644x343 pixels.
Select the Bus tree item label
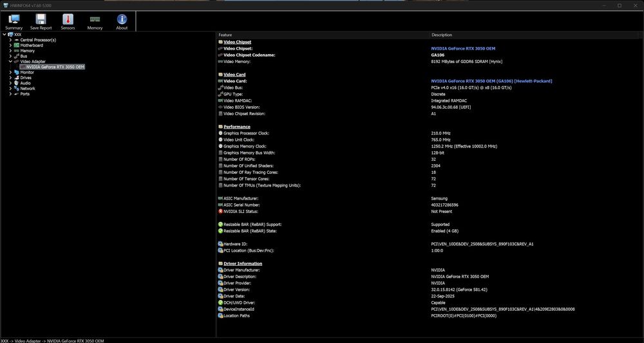(24, 56)
